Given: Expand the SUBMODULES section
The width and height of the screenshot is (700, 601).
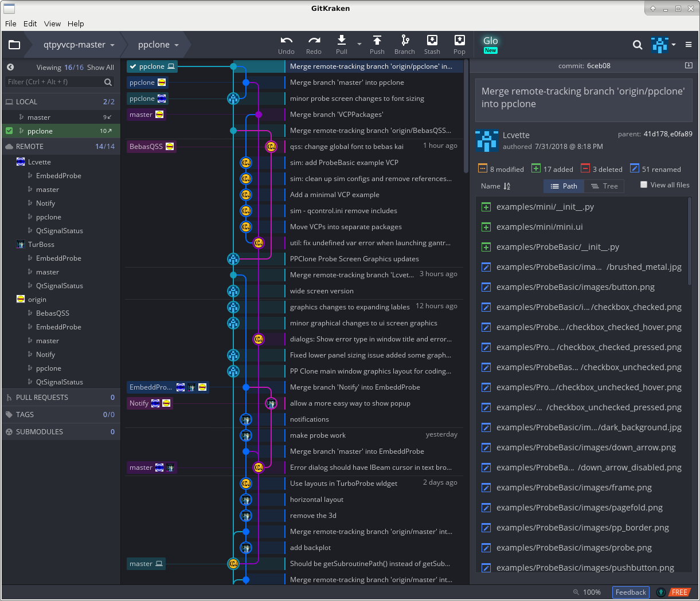Looking at the screenshot, I should click(x=60, y=432).
